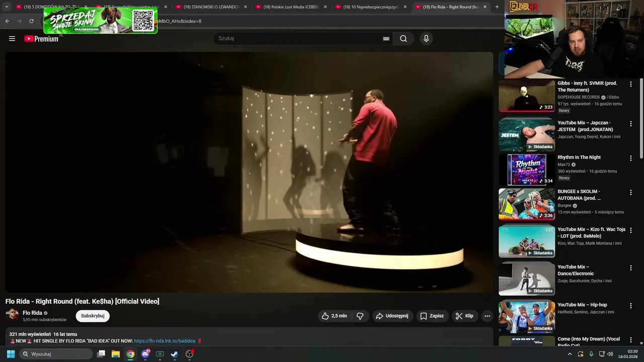644x362 pixels.
Task: Go to the YouTube Premium home logo
Action: (41, 39)
